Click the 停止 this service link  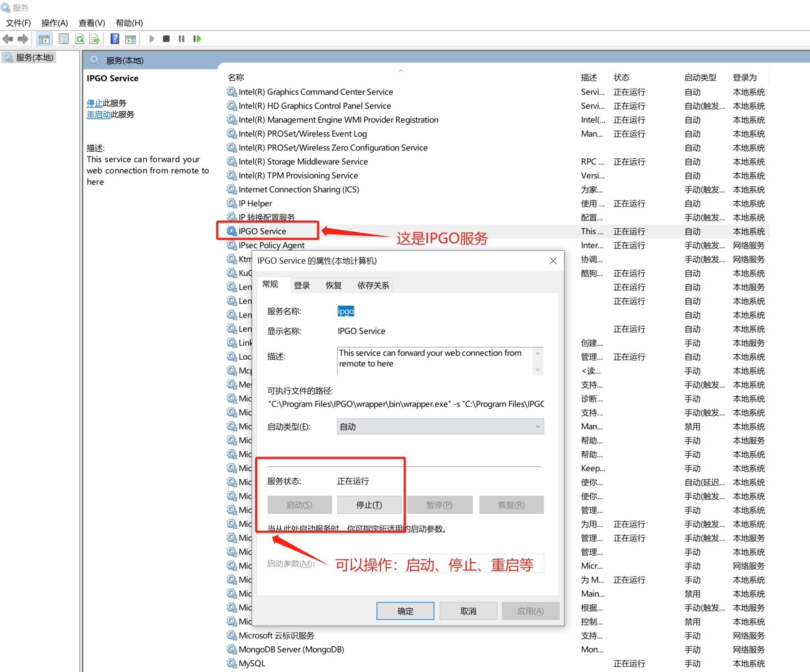click(95, 103)
